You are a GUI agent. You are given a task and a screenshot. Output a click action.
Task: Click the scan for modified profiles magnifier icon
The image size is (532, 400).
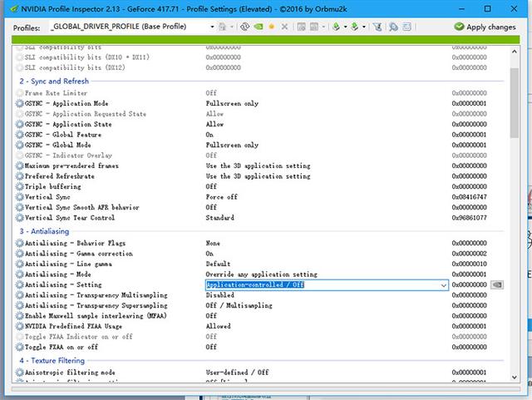[x=393, y=27]
